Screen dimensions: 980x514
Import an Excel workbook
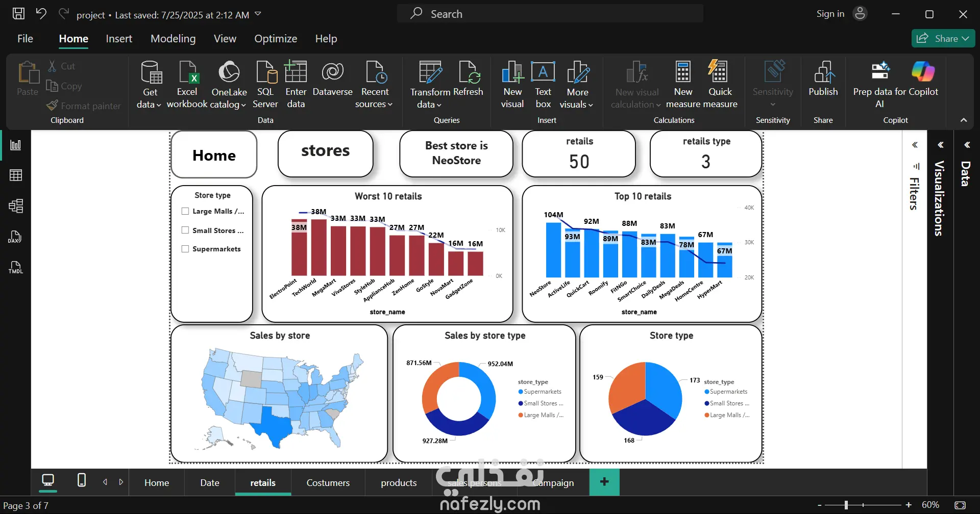[187, 85]
